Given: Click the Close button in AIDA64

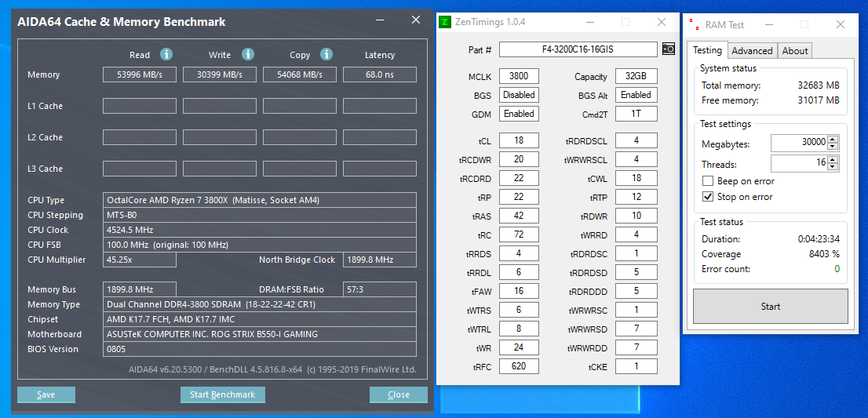Looking at the screenshot, I should coord(399,394).
